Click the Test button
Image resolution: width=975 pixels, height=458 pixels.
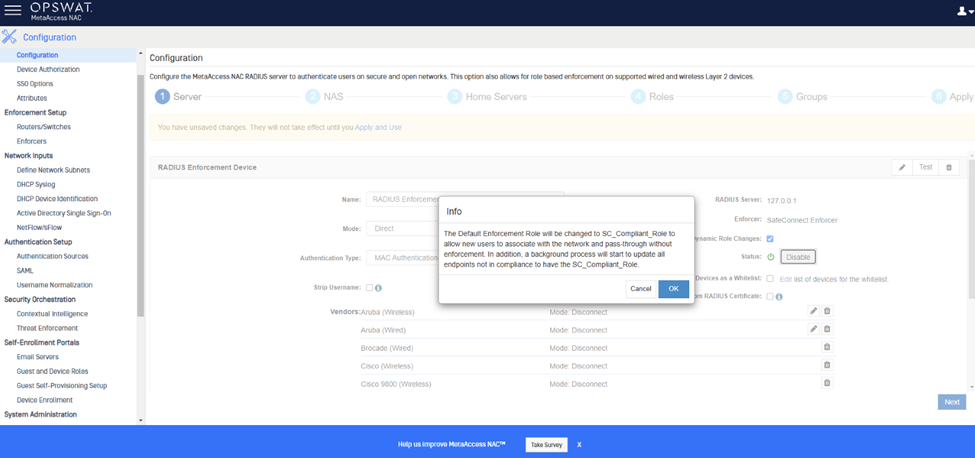tap(925, 168)
